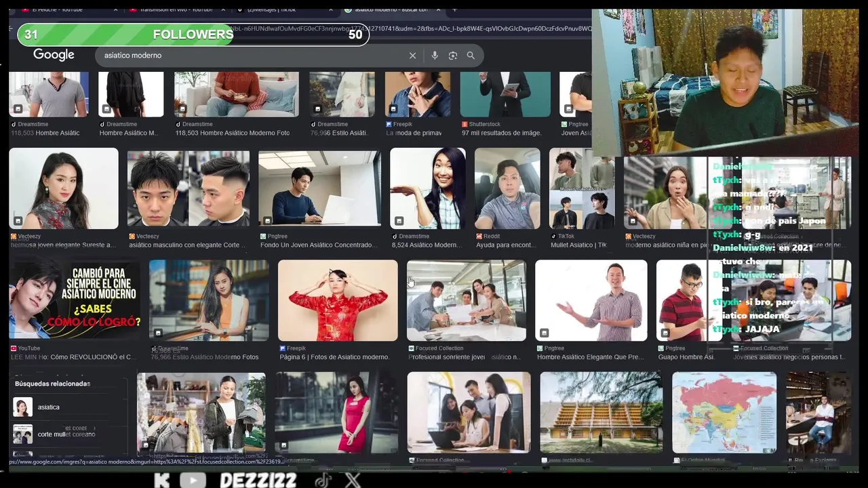Open the smiling woman Dreamstime thumbnail

428,188
